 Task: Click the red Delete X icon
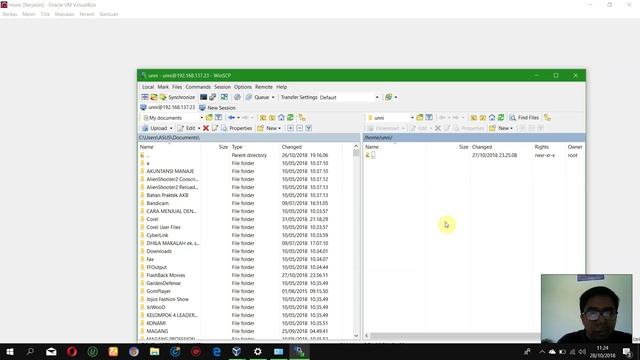point(206,128)
